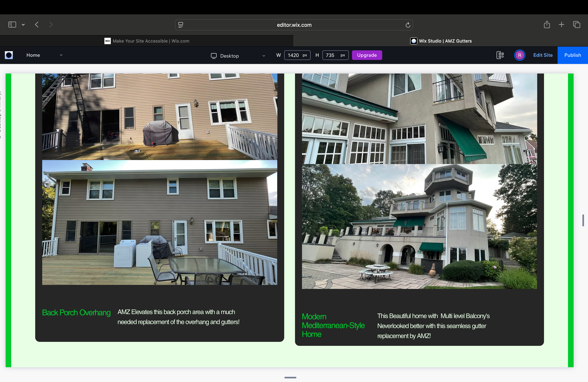Image resolution: width=588 pixels, height=382 pixels.
Task: Click the purple Upgrade button
Action: coord(367,55)
